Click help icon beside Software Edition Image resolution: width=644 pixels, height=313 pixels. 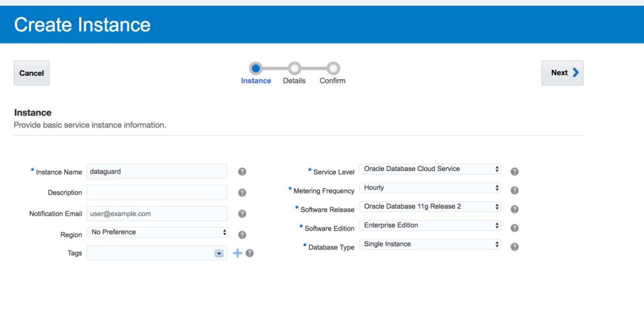click(x=514, y=228)
